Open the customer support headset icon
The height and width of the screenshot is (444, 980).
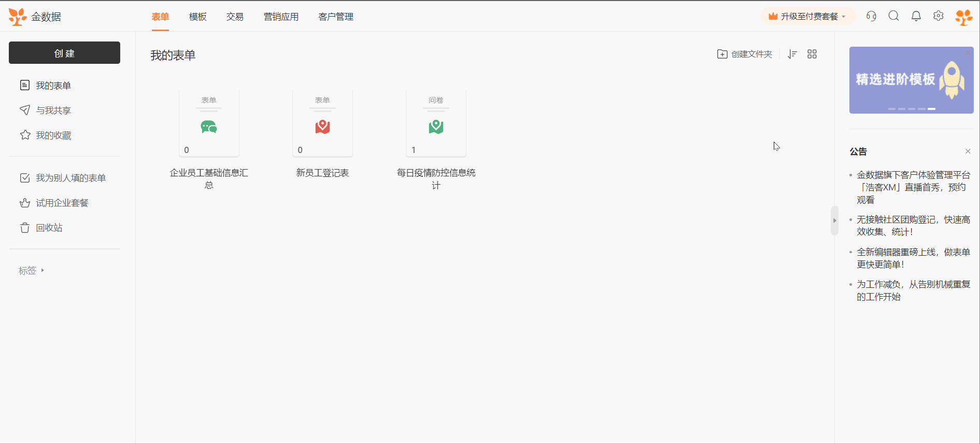coord(871,16)
